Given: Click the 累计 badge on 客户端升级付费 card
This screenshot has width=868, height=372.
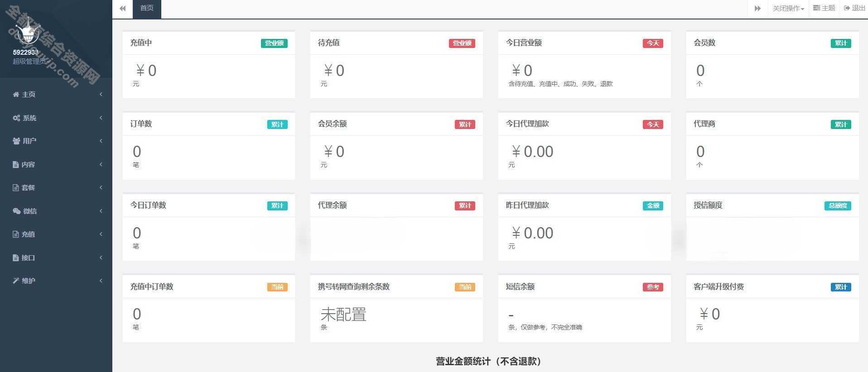Looking at the screenshot, I should 841,287.
